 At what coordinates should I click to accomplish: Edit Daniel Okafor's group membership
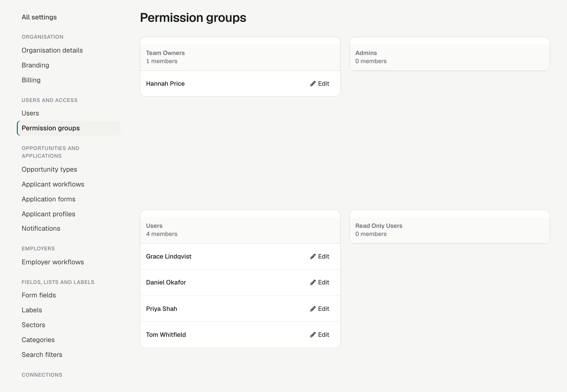click(x=320, y=283)
